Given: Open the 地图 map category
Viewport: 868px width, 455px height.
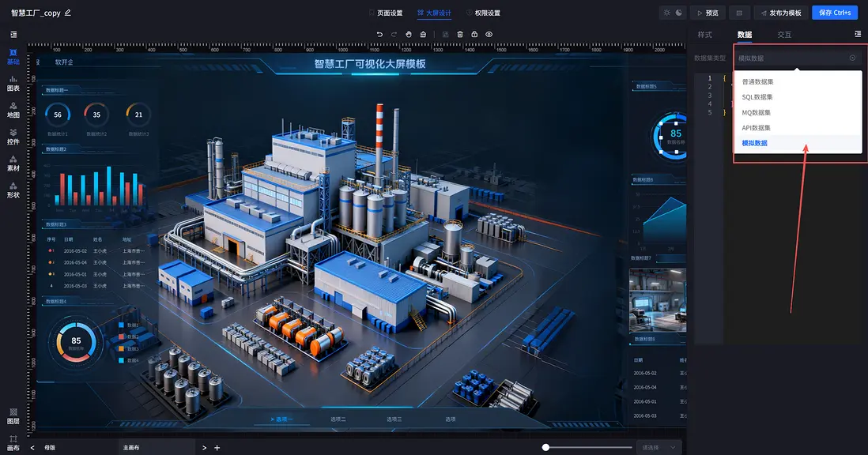Looking at the screenshot, I should coord(13,110).
